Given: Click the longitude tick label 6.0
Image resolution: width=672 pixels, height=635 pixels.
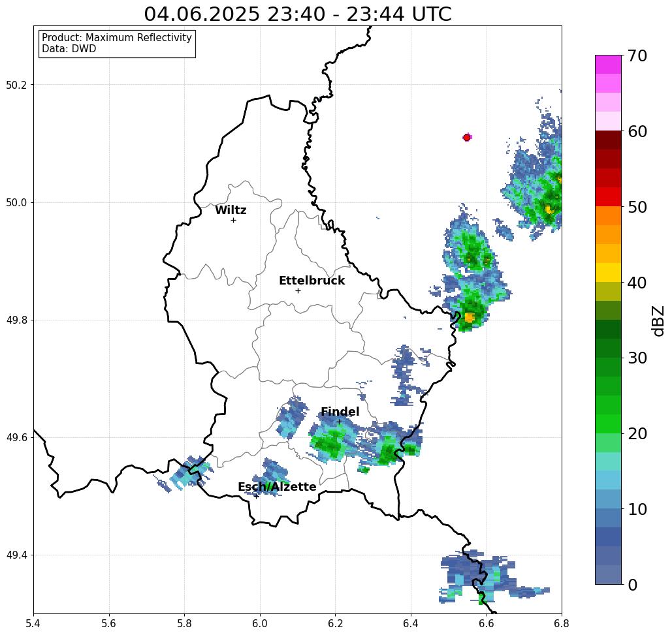Looking at the screenshot, I should tap(260, 623).
